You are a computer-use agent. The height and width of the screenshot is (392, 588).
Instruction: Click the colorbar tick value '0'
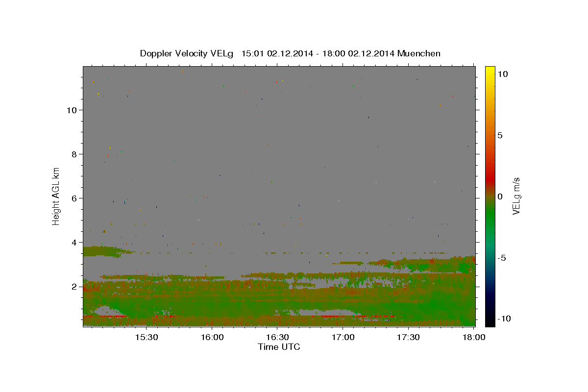[x=500, y=196]
